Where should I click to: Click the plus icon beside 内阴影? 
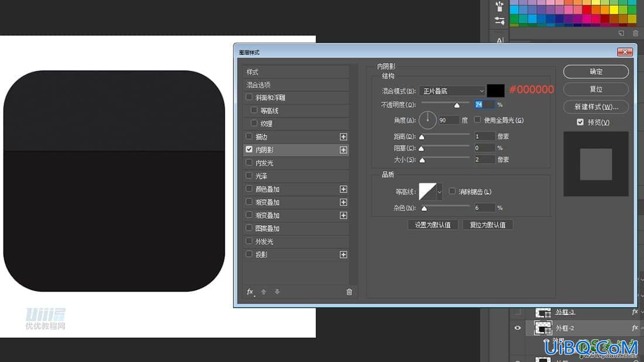coord(343,150)
